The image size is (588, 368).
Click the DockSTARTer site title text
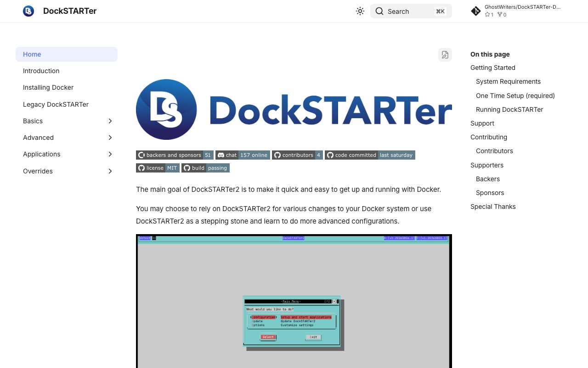pos(70,11)
